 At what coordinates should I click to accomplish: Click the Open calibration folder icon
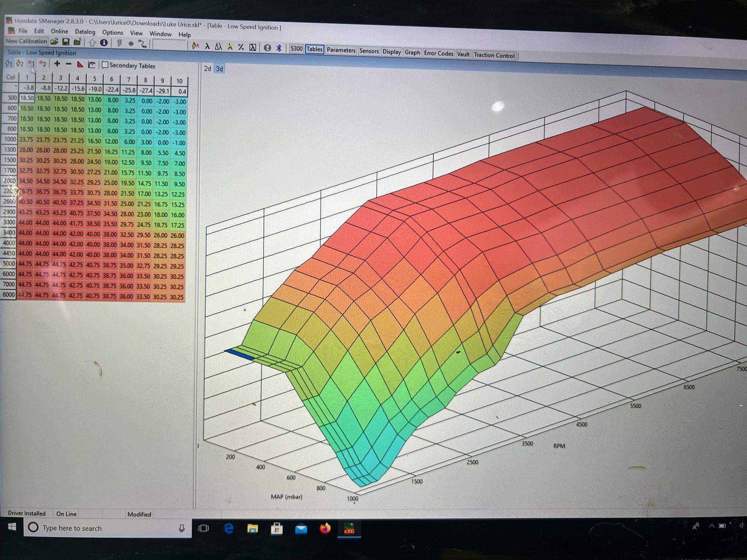click(x=54, y=42)
